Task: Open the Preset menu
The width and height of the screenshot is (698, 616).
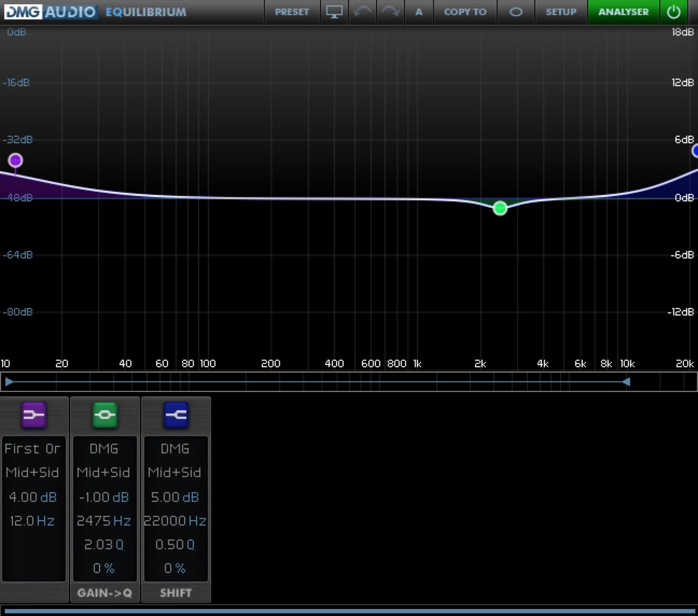Action: (x=292, y=12)
